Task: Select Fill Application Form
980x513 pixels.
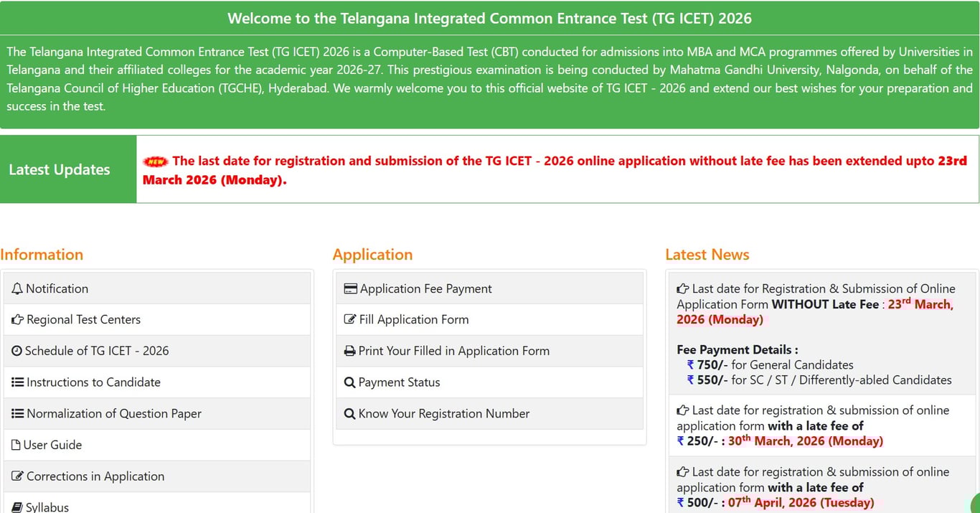Action: click(x=413, y=319)
